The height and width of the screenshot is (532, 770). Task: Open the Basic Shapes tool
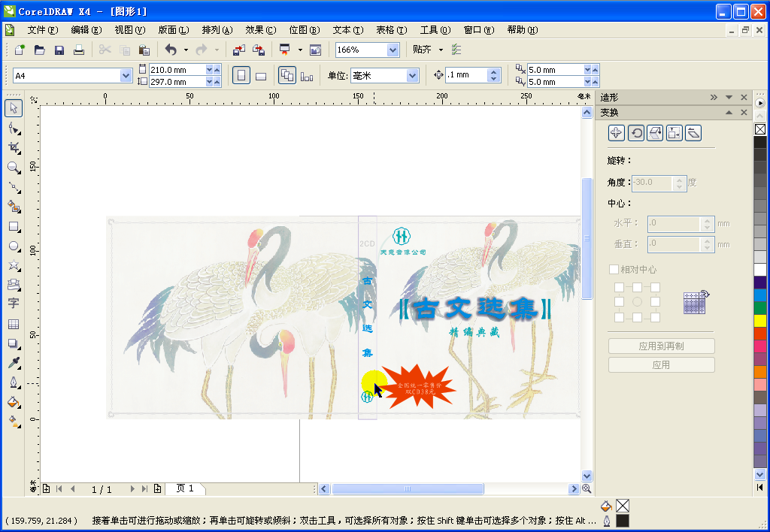pyautogui.click(x=14, y=285)
